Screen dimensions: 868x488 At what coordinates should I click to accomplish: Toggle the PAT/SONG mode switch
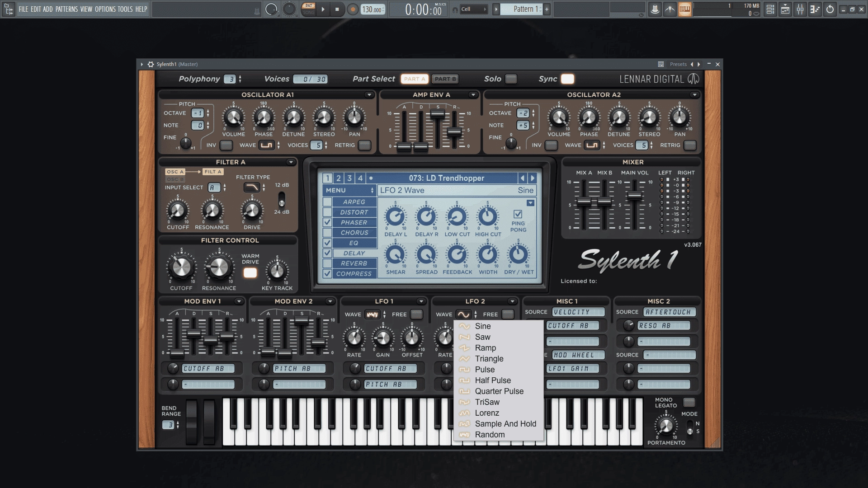point(309,9)
